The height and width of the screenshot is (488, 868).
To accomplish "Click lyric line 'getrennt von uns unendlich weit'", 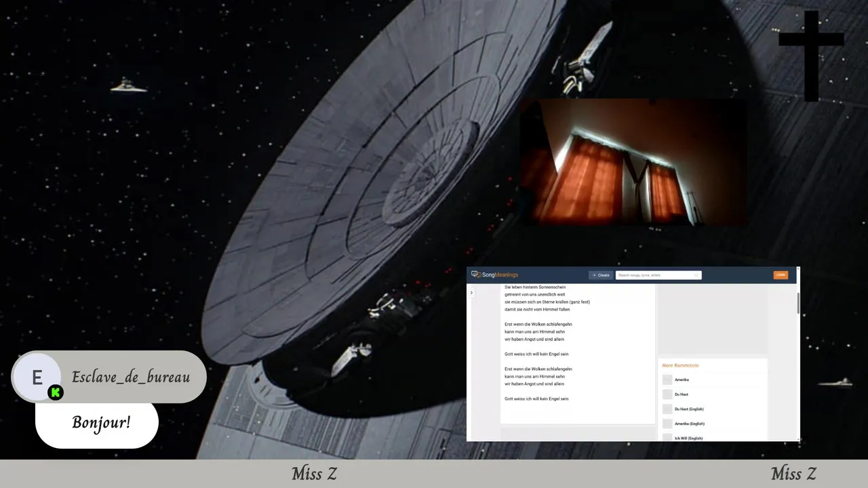I will pyautogui.click(x=534, y=294).
